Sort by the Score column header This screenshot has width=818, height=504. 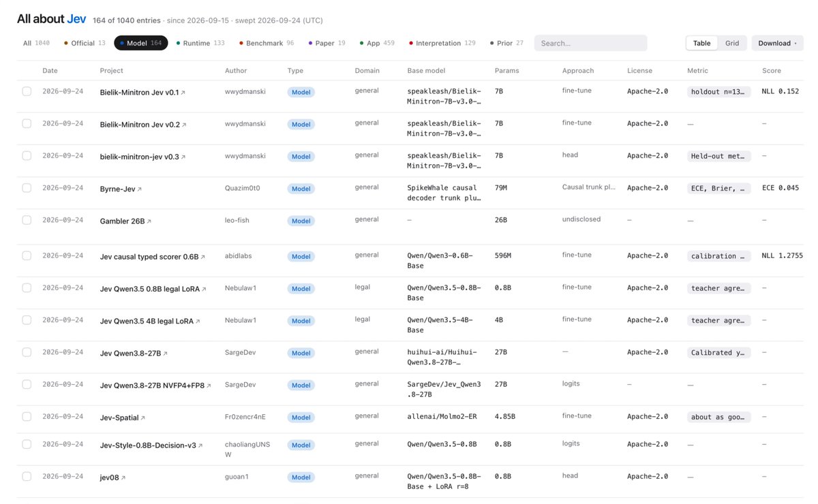point(772,70)
